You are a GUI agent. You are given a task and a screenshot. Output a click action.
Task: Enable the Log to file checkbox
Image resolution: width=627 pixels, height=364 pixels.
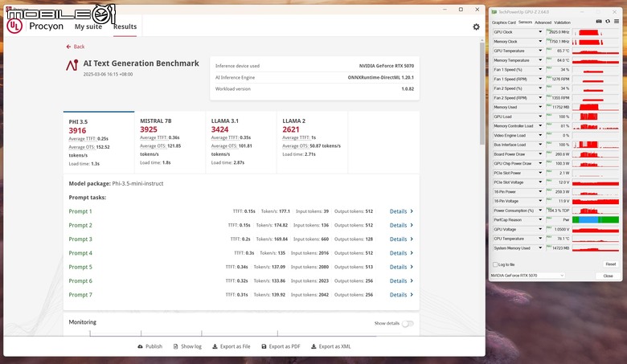495,264
